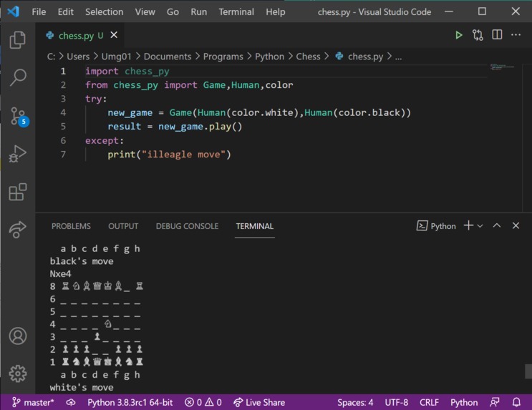Viewport: 532px width, 410px height.
Task: Select Python 3.8.3rc1 64-bit interpreter
Action: point(130,403)
